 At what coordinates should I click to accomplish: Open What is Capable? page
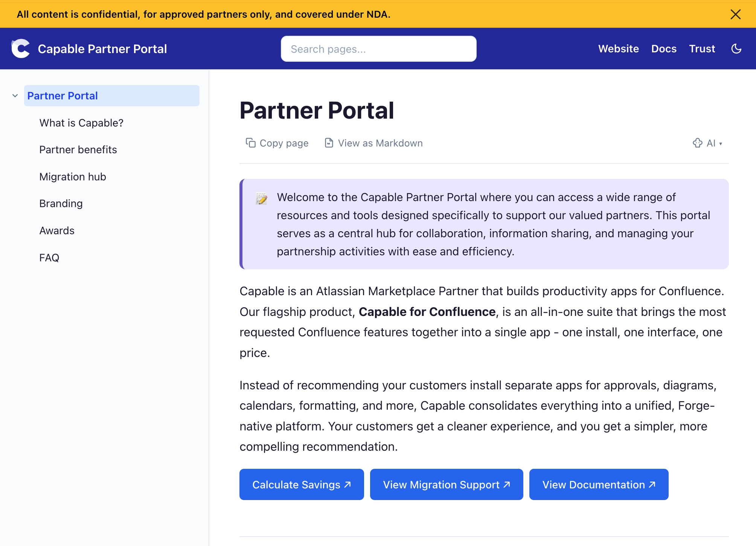coord(81,123)
